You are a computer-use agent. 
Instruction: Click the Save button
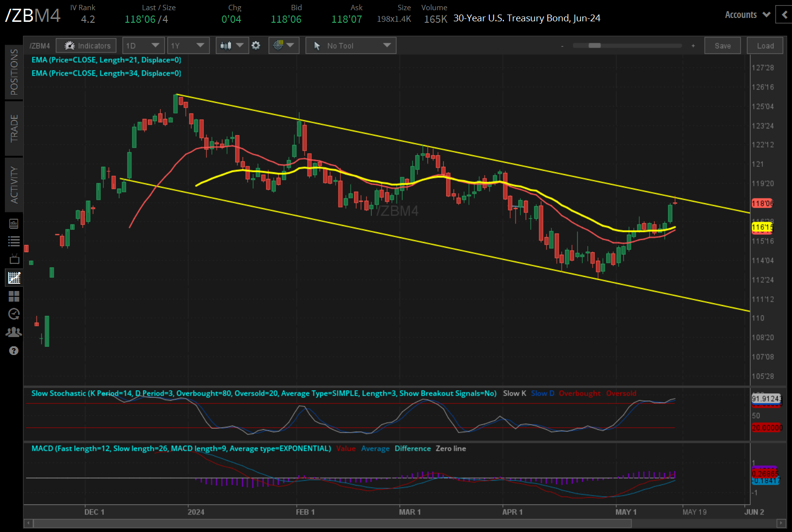coord(722,45)
